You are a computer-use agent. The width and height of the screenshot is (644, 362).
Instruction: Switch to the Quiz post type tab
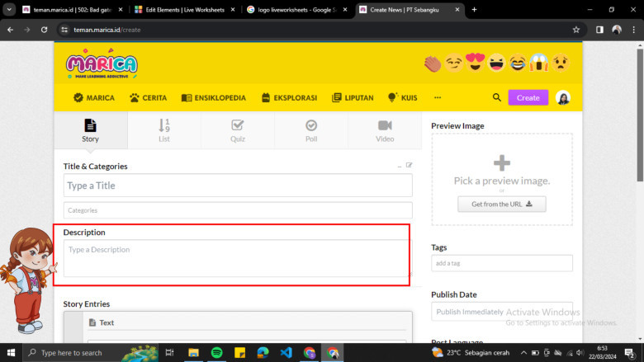tap(237, 130)
